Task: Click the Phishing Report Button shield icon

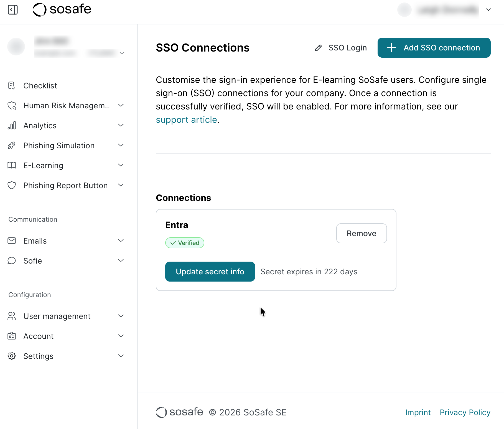Action: [x=12, y=185]
